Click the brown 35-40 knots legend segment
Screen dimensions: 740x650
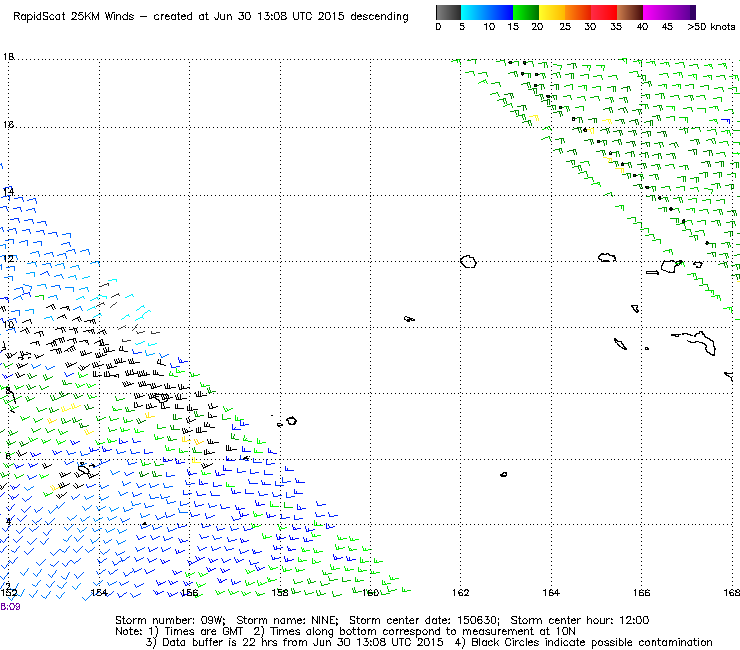[x=630, y=12]
